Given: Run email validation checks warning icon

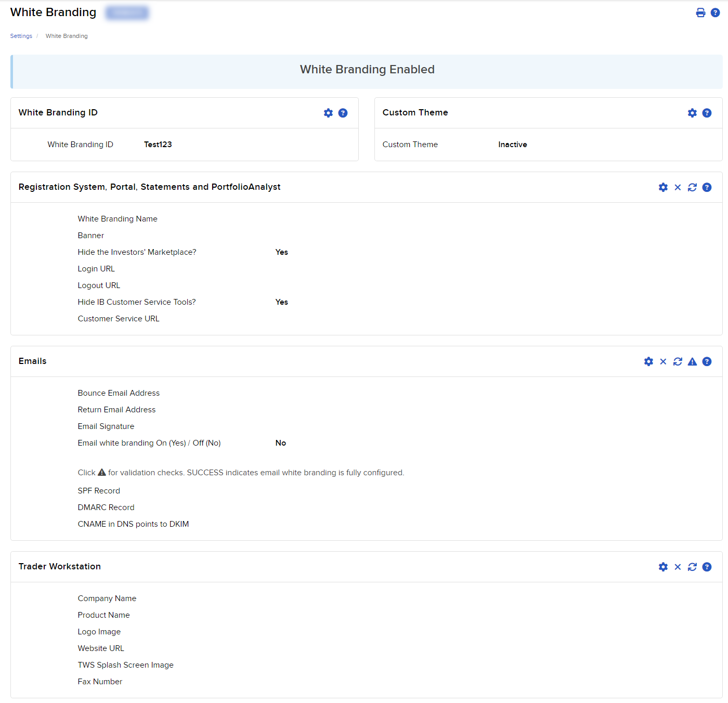Looking at the screenshot, I should [692, 361].
